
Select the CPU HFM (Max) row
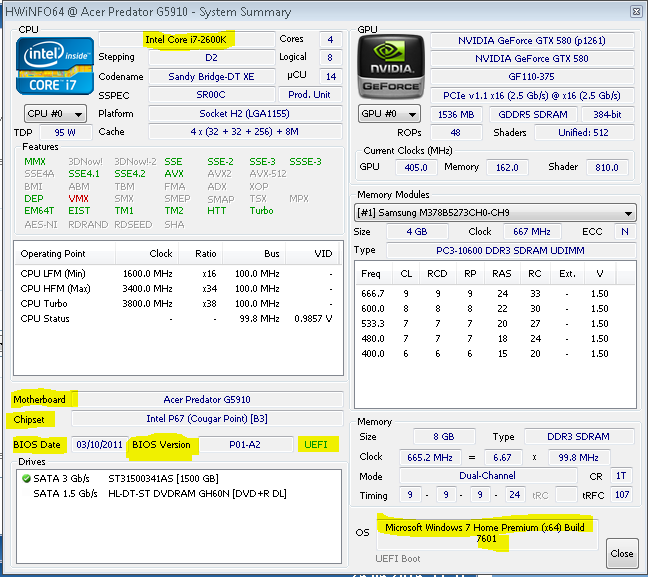click(177, 289)
